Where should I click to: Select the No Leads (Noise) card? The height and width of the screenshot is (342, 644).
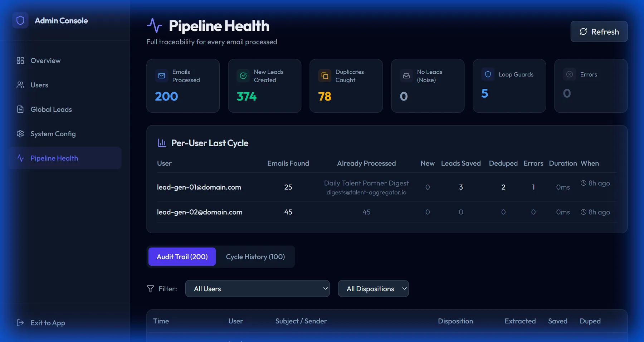point(428,86)
